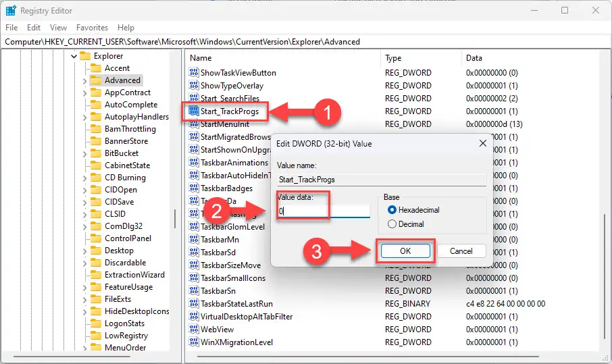This screenshot has height=364, width=612.
Task: Open the View menu
Action: point(58,28)
